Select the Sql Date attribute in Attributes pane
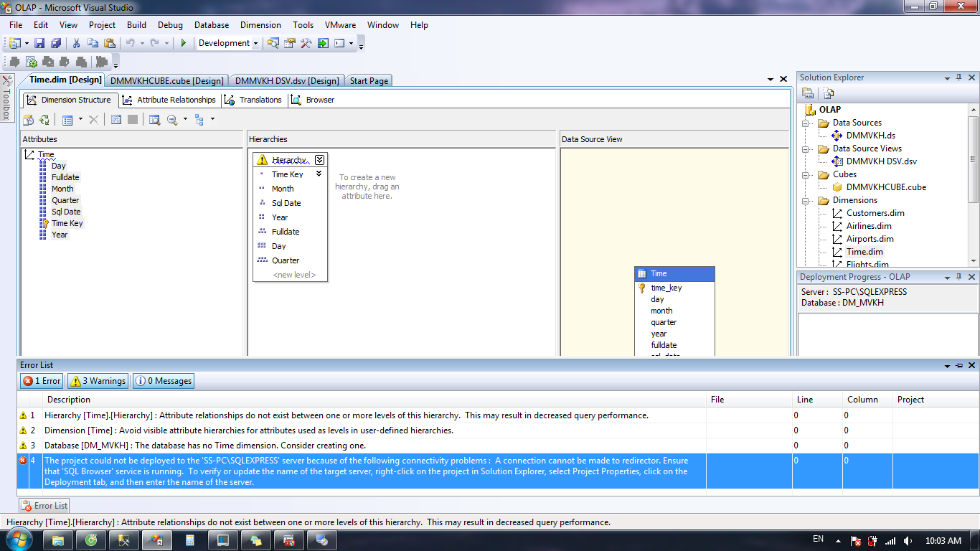980x551 pixels. click(66, 212)
